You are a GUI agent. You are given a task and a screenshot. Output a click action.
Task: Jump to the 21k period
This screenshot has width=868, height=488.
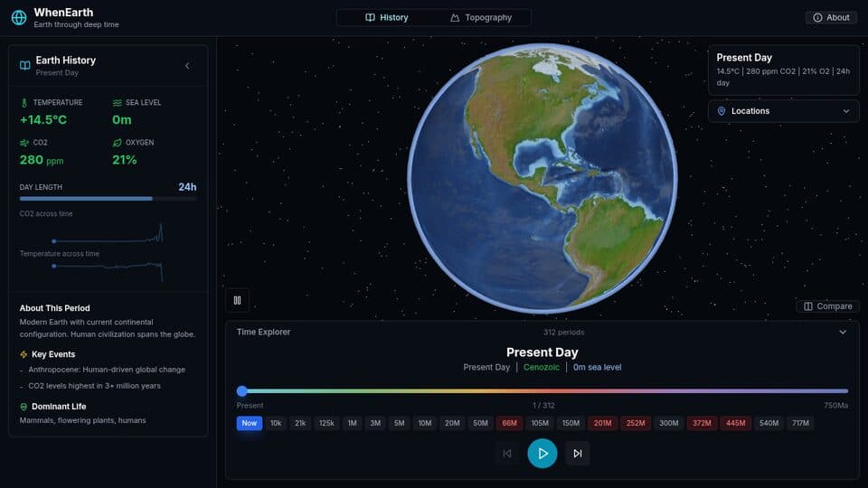pos(300,423)
